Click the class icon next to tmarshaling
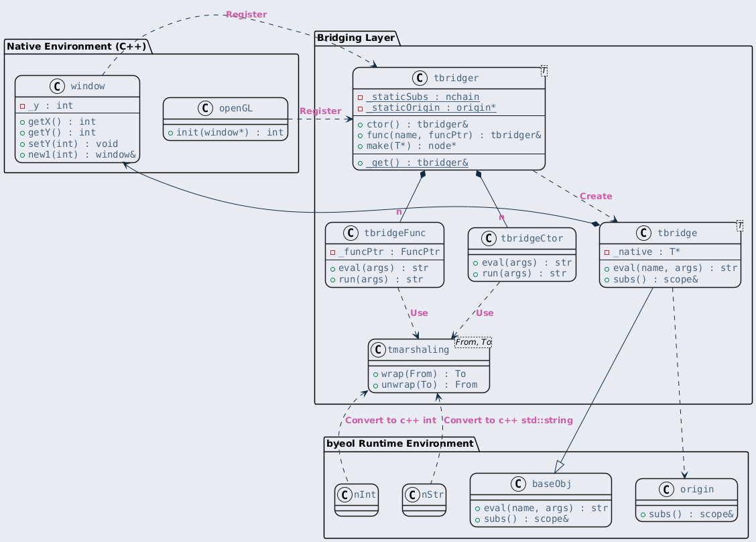Image resolution: width=756 pixels, height=542 pixels. pyautogui.click(x=378, y=350)
